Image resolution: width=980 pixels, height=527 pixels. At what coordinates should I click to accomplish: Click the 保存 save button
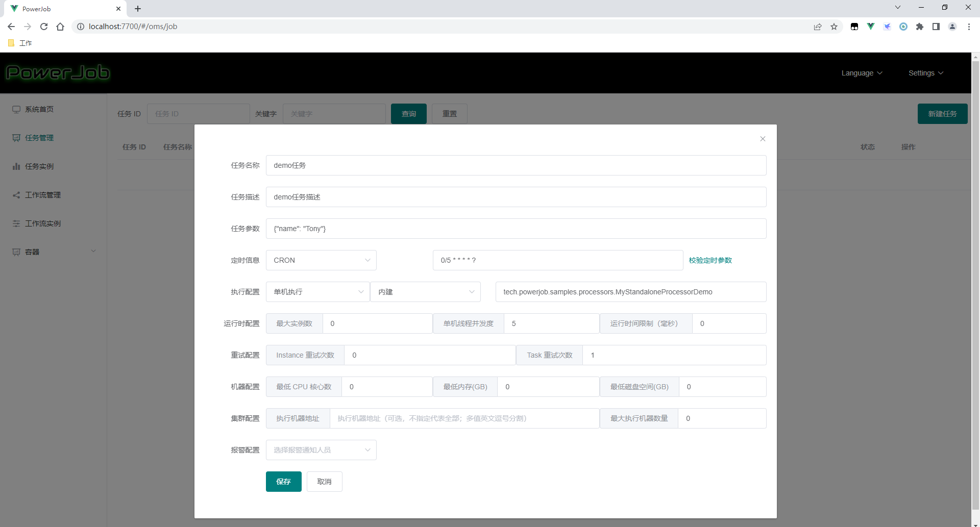284,482
